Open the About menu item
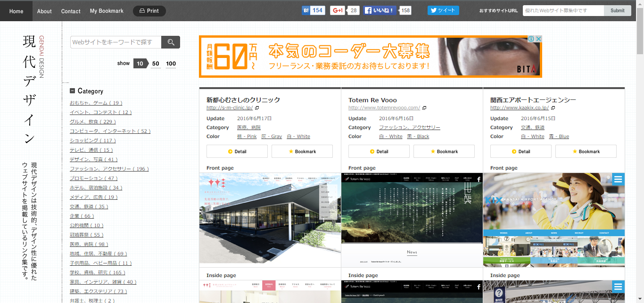Viewport: 644px width, 303px height. click(44, 11)
